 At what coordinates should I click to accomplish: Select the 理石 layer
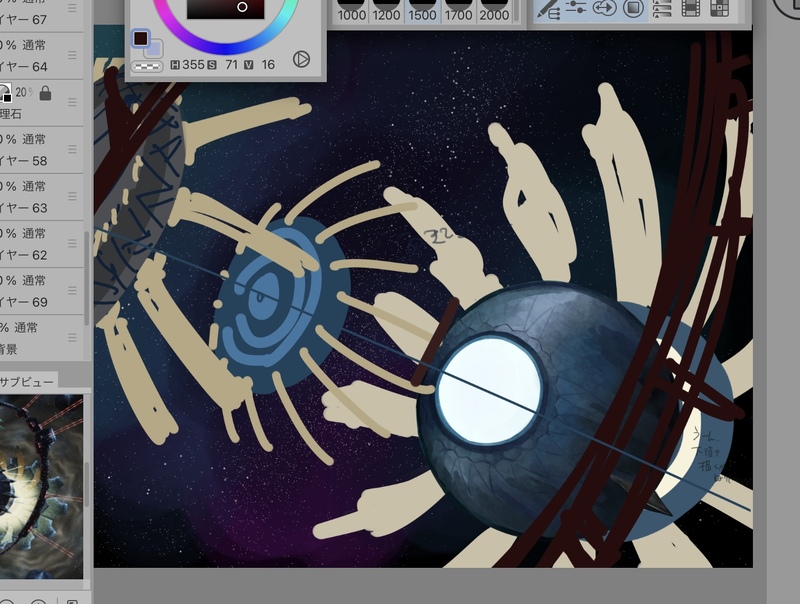(x=41, y=103)
